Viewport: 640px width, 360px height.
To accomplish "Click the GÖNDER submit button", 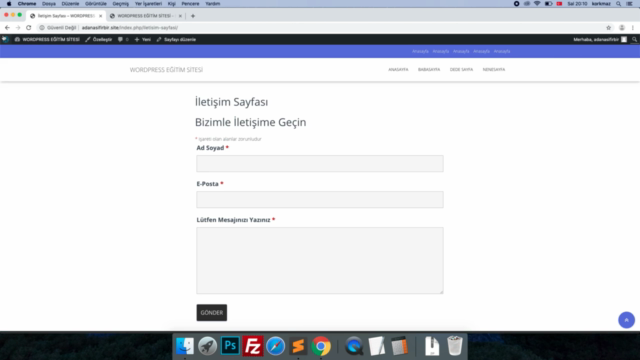I will 211,313.
